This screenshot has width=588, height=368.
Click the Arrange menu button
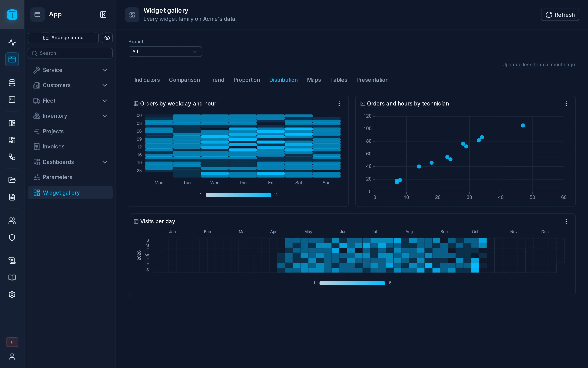[63, 38]
